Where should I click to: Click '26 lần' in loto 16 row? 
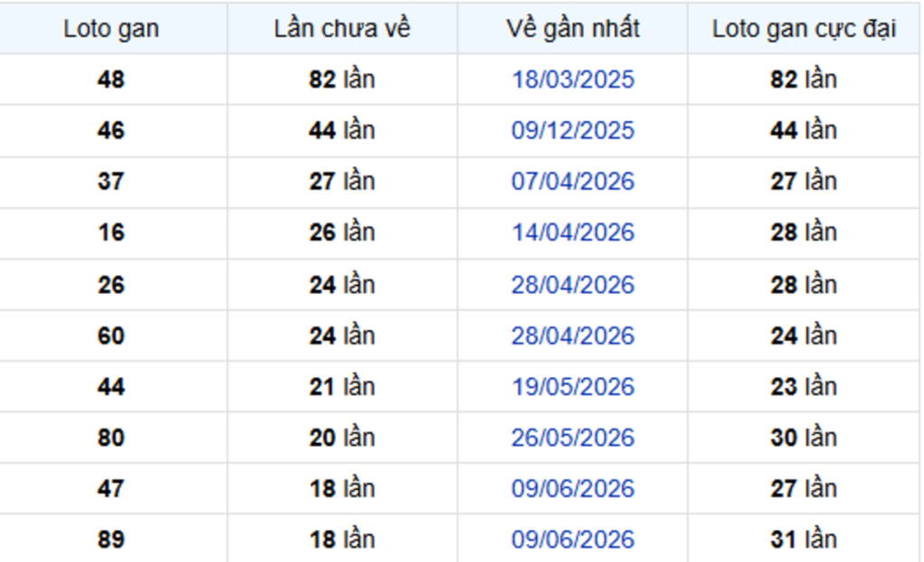pos(342,233)
